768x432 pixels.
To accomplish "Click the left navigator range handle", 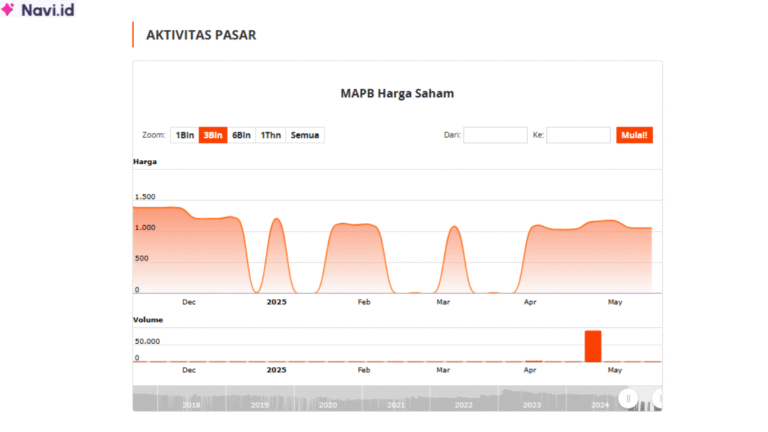I will 628,398.
